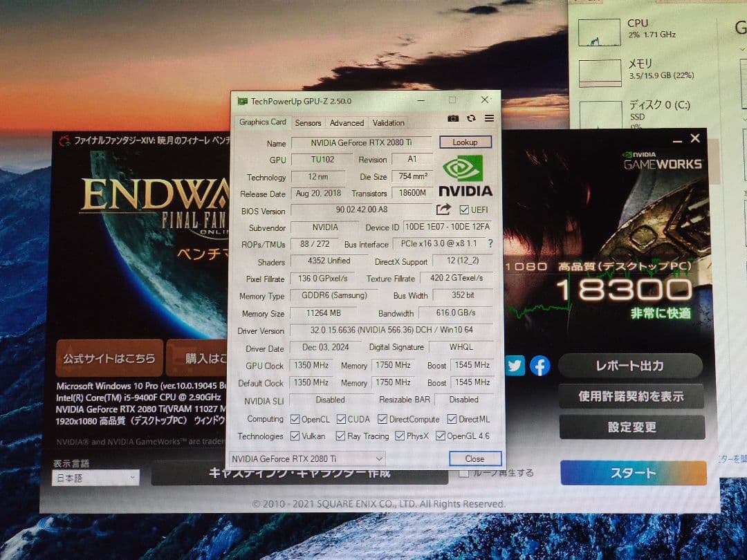Switch to the Graphics Card tab
The image size is (747, 560).
(x=263, y=122)
